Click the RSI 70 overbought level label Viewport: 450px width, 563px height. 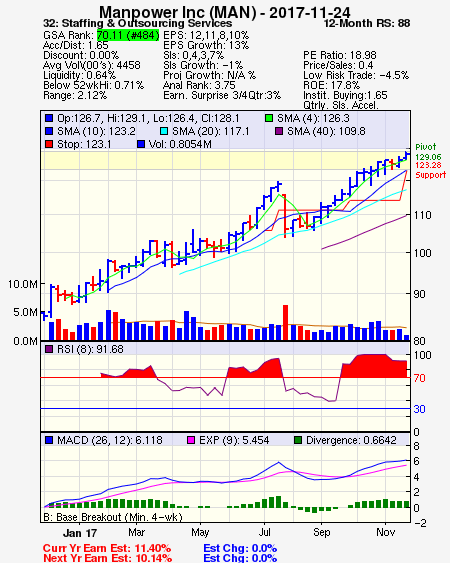[x=419, y=378]
